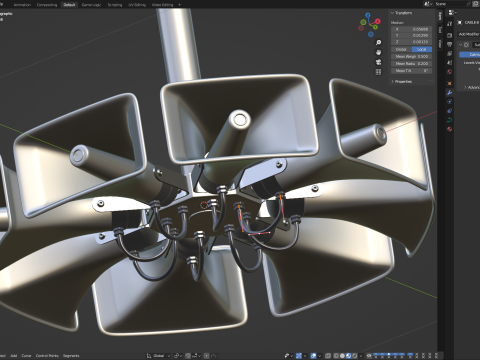Click the Catmull-Clark button in modifier
The width and height of the screenshot is (480, 360).
(x=470, y=54)
